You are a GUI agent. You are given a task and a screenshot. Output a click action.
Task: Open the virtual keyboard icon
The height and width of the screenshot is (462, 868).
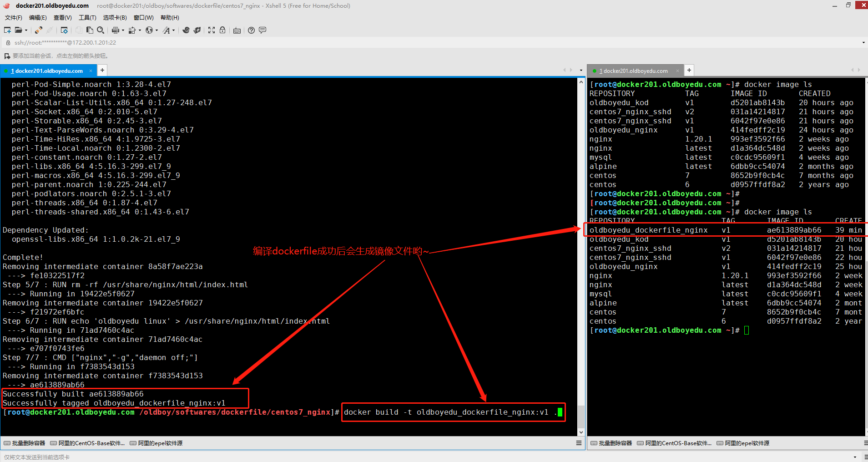tap(237, 30)
